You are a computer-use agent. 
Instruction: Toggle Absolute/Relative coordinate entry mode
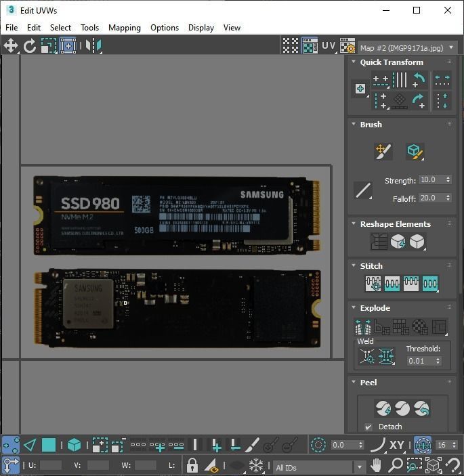click(11, 465)
